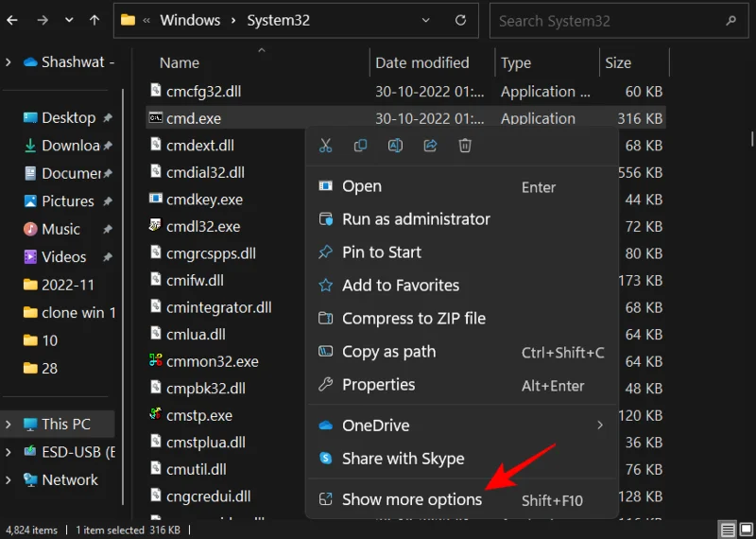This screenshot has width=756, height=539.
Task: Expand the OneDrive submenu arrow
Action: point(599,426)
